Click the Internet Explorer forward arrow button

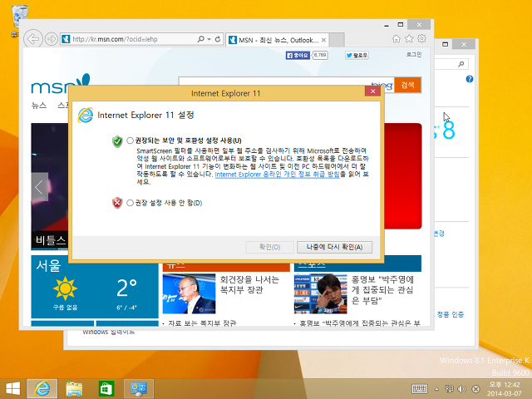(52, 39)
